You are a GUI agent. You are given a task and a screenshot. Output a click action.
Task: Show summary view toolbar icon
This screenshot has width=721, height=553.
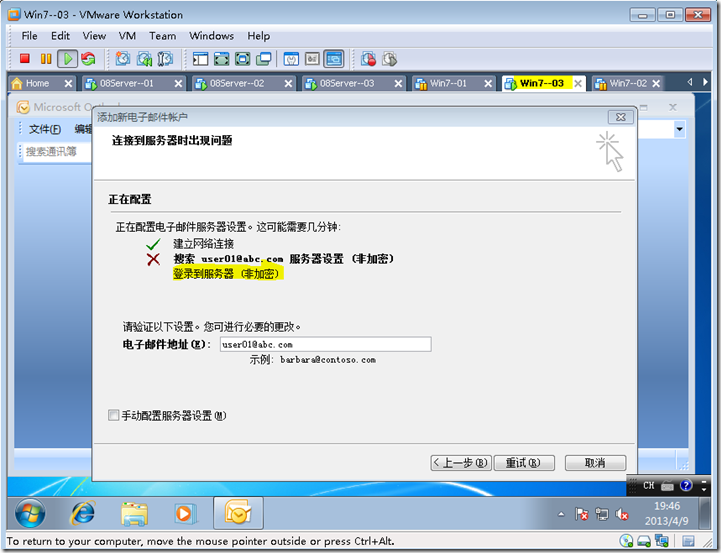pos(291,59)
